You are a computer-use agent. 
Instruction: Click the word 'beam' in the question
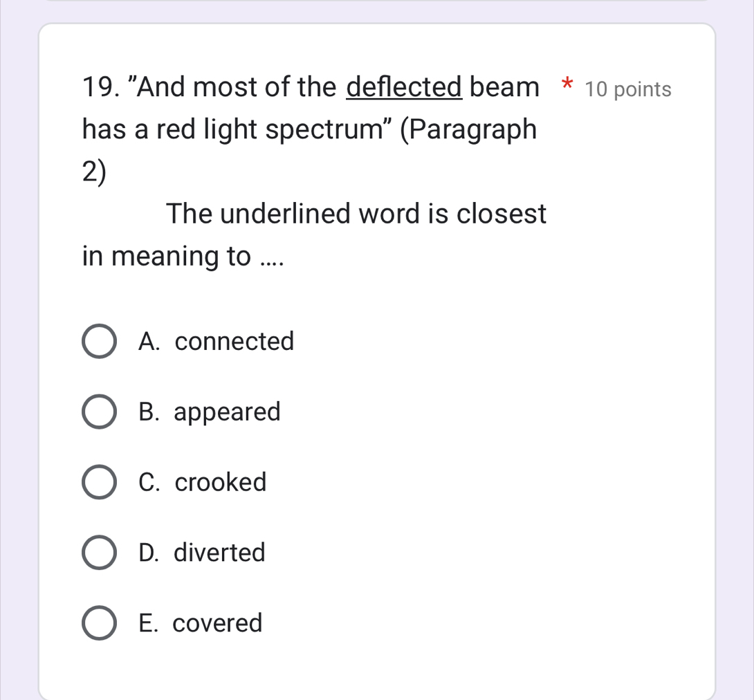click(x=504, y=88)
